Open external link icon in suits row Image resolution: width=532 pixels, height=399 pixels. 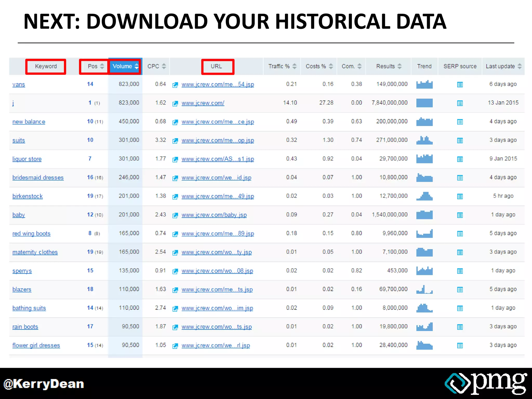pyautogui.click(x=175, y=141)
